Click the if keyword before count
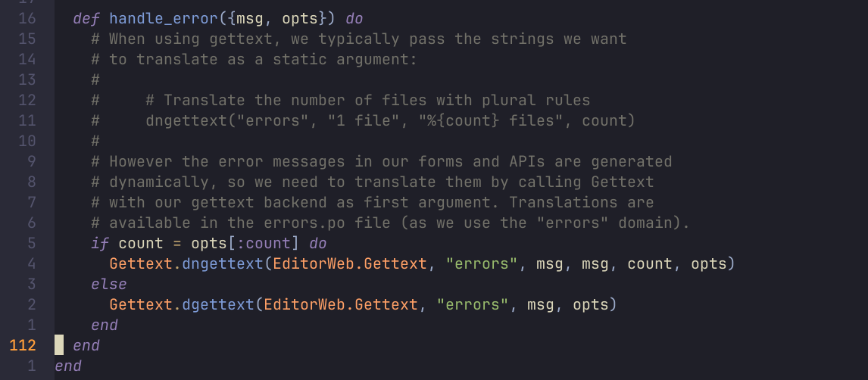The width and height of the screenshot is (868, 380). 100,244
